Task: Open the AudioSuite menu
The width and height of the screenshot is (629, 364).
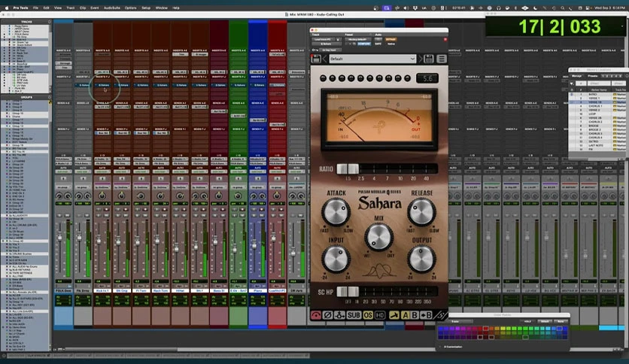Action: [112, 8]
